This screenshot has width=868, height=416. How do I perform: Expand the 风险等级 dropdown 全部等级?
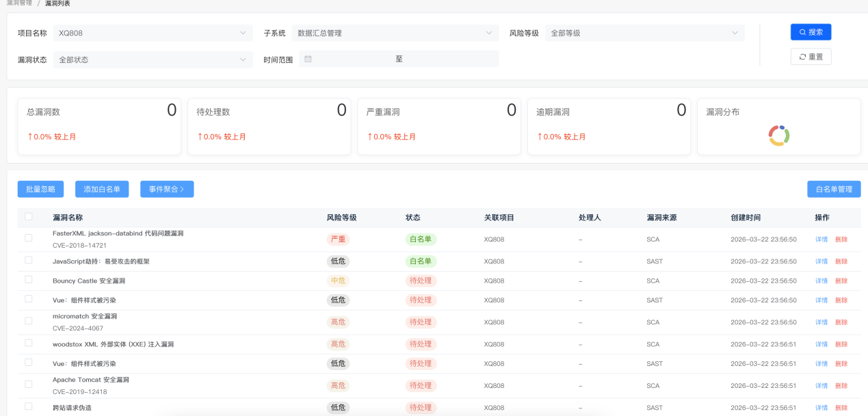[x=645, y=33]
